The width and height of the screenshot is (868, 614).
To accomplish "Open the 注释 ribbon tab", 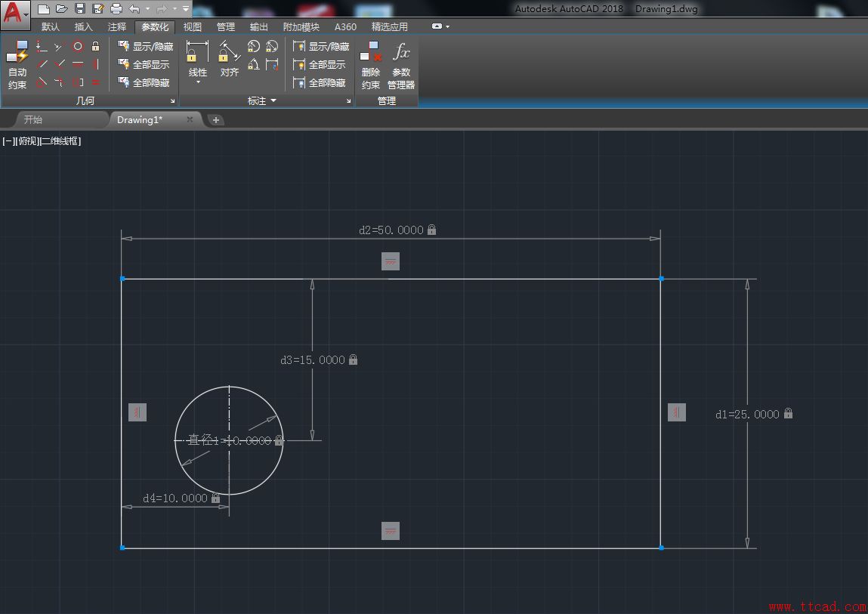I will (x=117, y=26).
